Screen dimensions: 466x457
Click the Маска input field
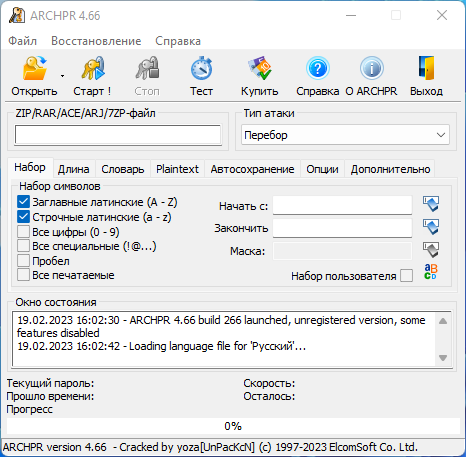tap(342, 251)
